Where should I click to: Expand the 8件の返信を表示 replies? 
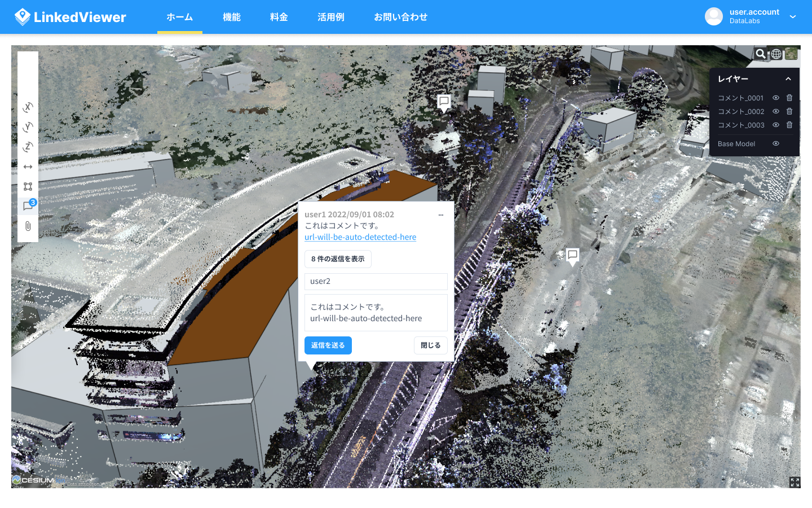click(338, 259)
